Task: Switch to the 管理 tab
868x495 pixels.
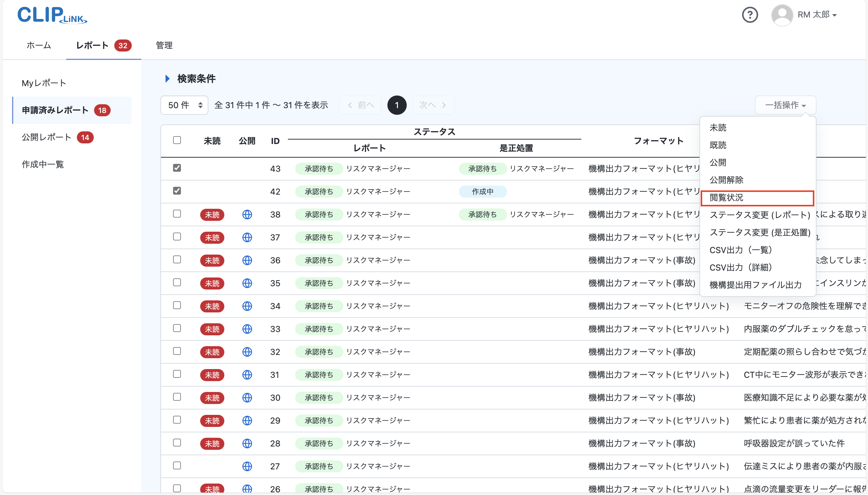Action: 164,45
